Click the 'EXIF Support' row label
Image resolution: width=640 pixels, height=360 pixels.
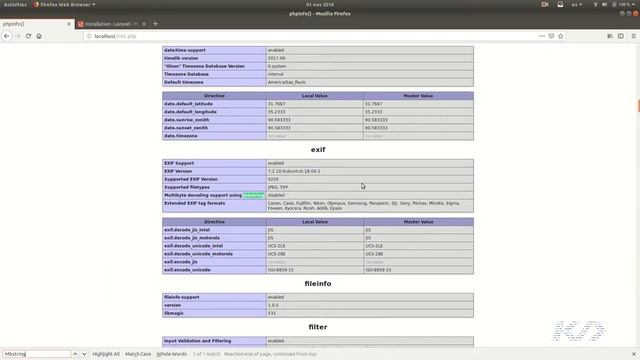click(179, 163)
